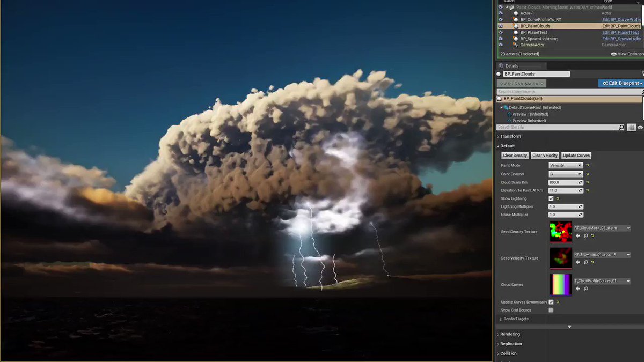Click the Add Component button
This screenshot has height=362, width=644.
(x=522, y=83)
